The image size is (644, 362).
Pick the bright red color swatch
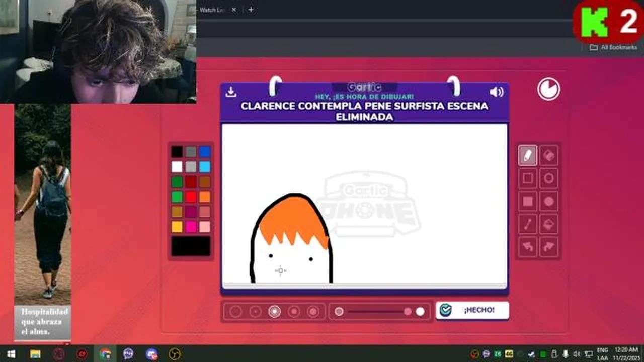pos(191,197)
